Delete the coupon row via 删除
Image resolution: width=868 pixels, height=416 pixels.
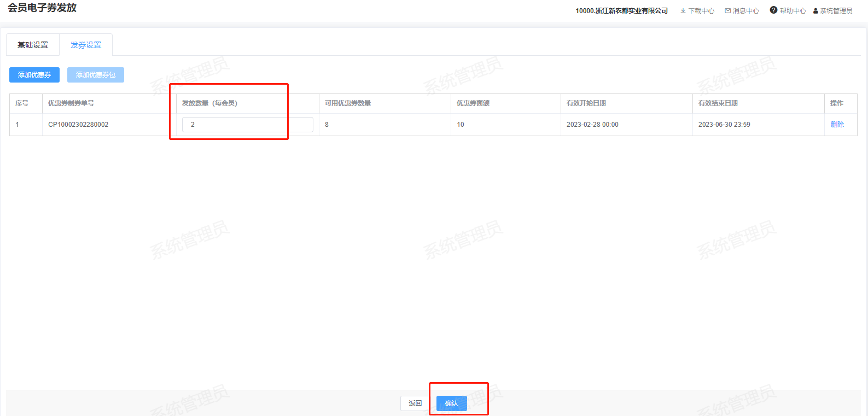837,125
